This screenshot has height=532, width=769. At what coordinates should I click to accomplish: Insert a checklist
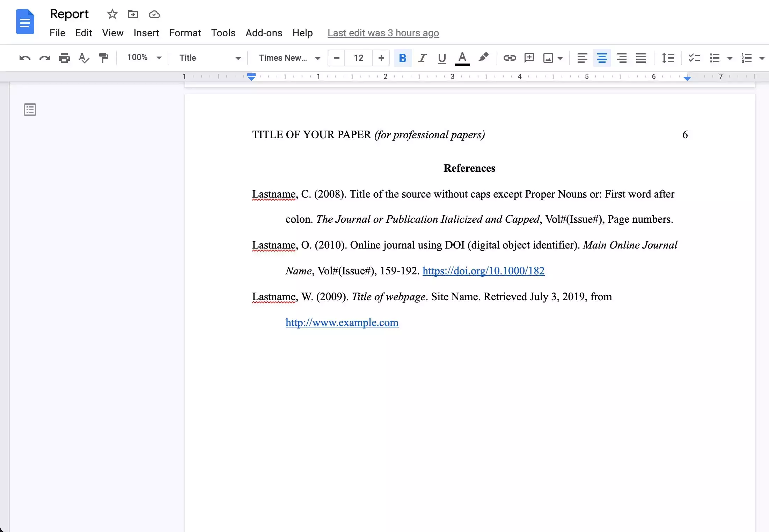click(694, 58)
